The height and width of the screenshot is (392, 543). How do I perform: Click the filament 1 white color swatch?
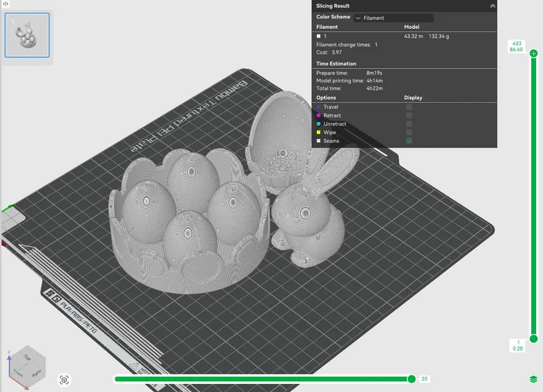pos(319,36)
